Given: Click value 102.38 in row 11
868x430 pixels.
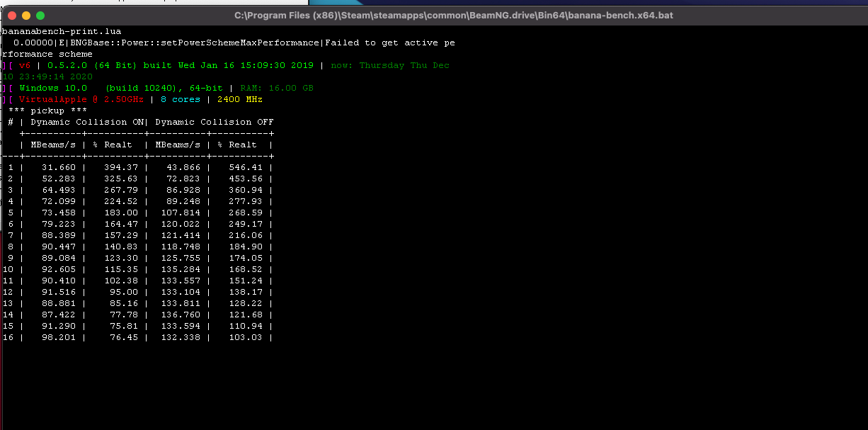Looking at the screenshot, I should click(x=121, y=281).
